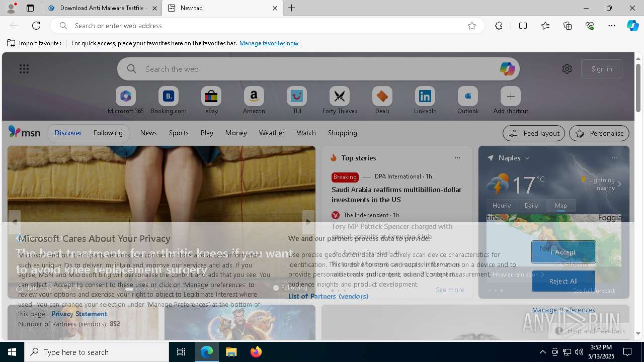Open File Explorer from taskbar
This screenshot has height=362, width=644.
click(231, 352)
